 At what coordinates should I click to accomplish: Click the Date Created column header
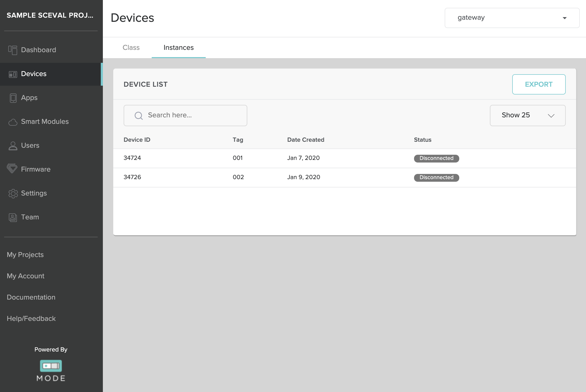point(306,140)
